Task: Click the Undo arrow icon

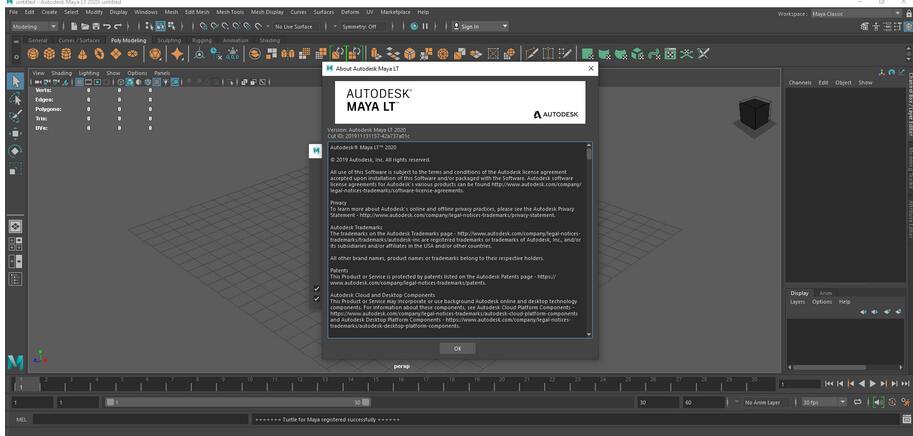Action: 107,26
